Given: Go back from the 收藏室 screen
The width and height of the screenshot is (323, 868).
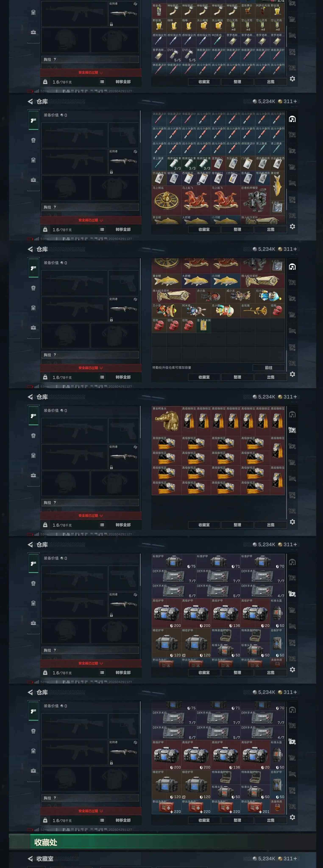Looking at the screenshot, I should [30, 859].
